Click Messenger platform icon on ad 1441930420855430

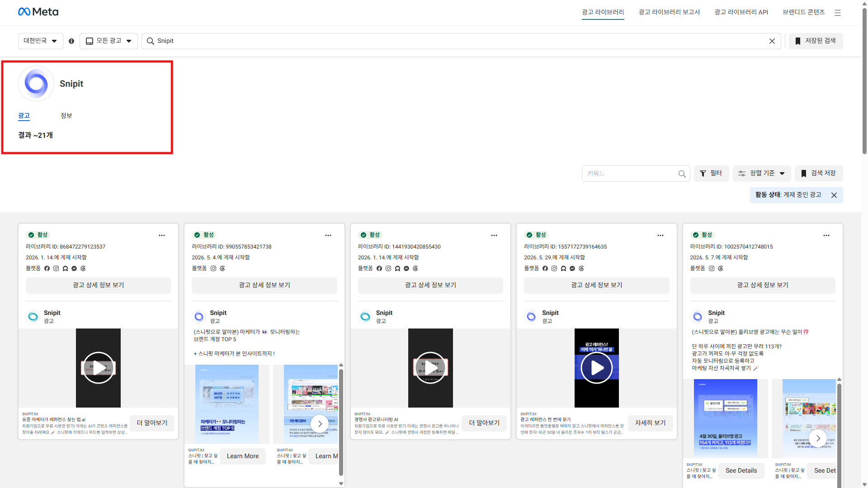[x=406, y=268]
